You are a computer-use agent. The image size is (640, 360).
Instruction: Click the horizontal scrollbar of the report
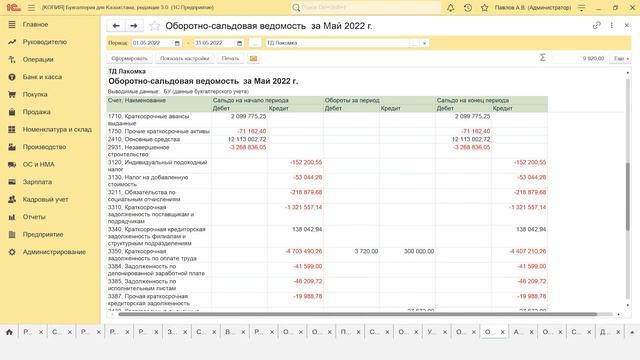click(358, 314)
